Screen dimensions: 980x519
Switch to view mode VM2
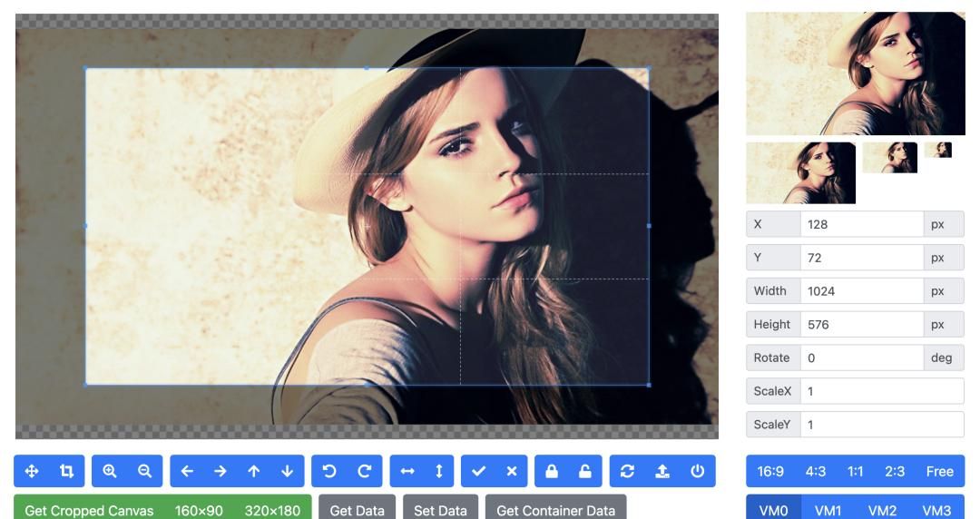[x=882, y=510]
